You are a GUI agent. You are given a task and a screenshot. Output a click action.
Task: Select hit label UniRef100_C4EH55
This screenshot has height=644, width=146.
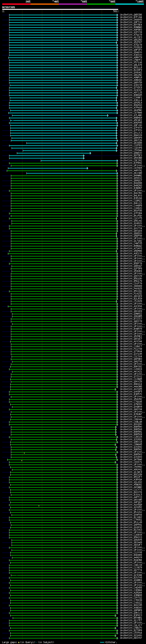[x=131, y=588]
